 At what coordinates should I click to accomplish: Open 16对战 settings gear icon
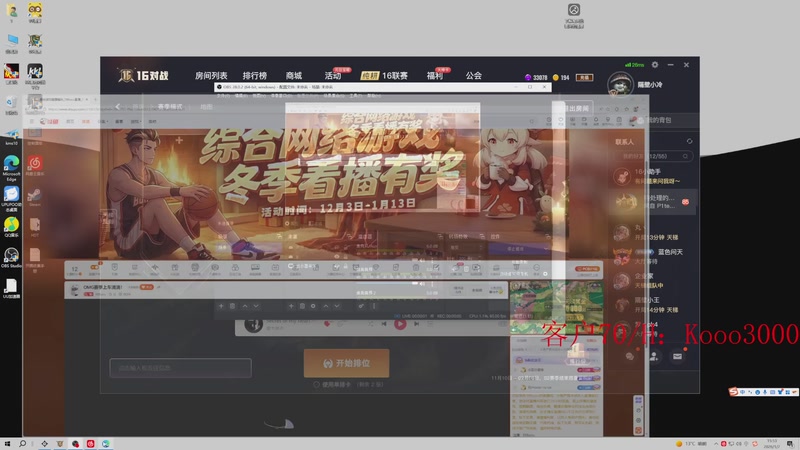[655, 65]
